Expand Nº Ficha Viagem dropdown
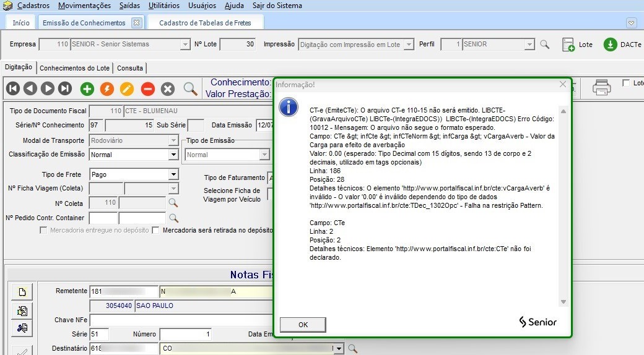This screenshot has height=355, width=644. (174, 189)
